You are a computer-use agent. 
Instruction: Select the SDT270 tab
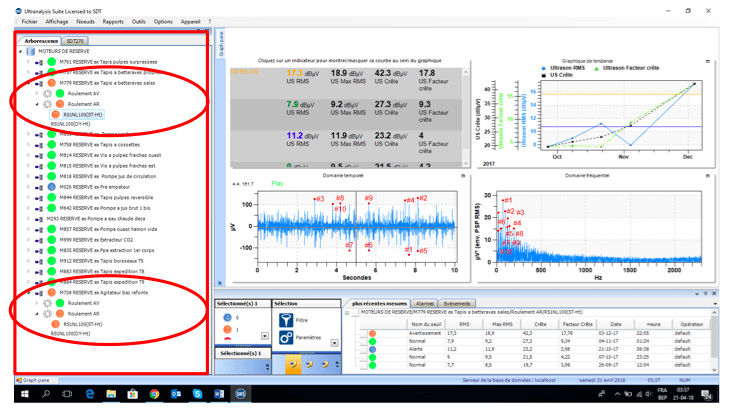(x=75, y=41)
